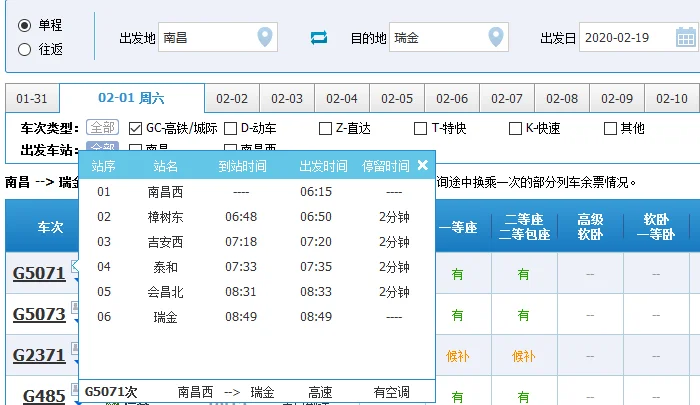The width and height of the screenshot is (700, 405).
Task: Click G5071次 label in popup footer
Action: point(111,392)
